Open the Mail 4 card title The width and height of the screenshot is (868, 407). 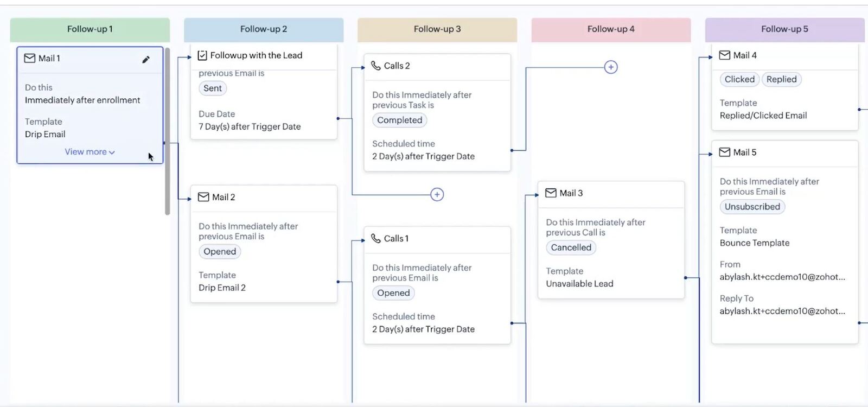point(745,55)
